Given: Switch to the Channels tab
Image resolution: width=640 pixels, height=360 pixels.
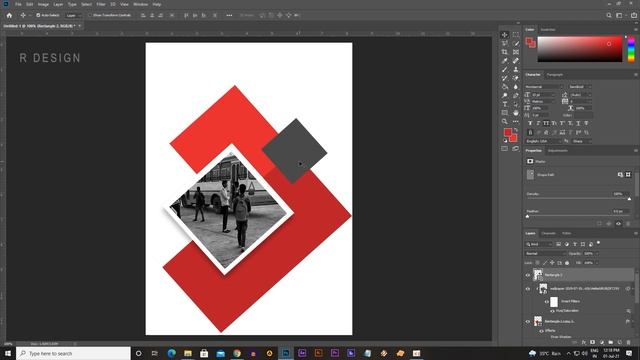Looking at the screenshot, I should [x=549, y=233].
